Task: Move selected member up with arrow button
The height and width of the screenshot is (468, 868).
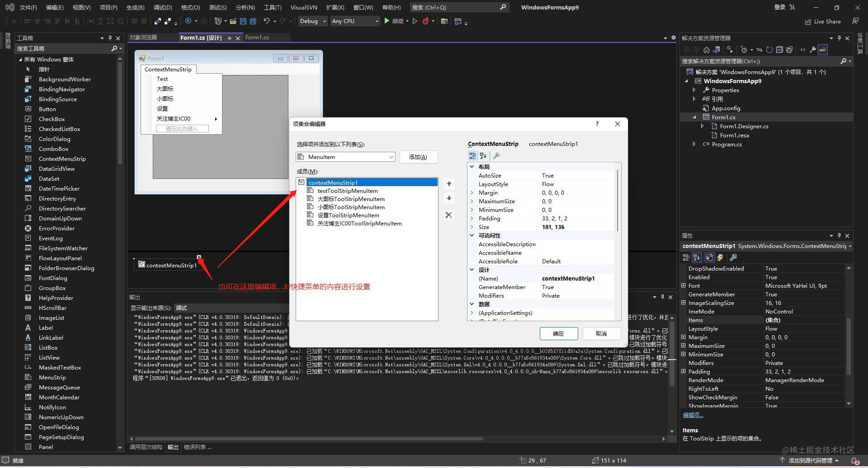Action: coord(449,184)
